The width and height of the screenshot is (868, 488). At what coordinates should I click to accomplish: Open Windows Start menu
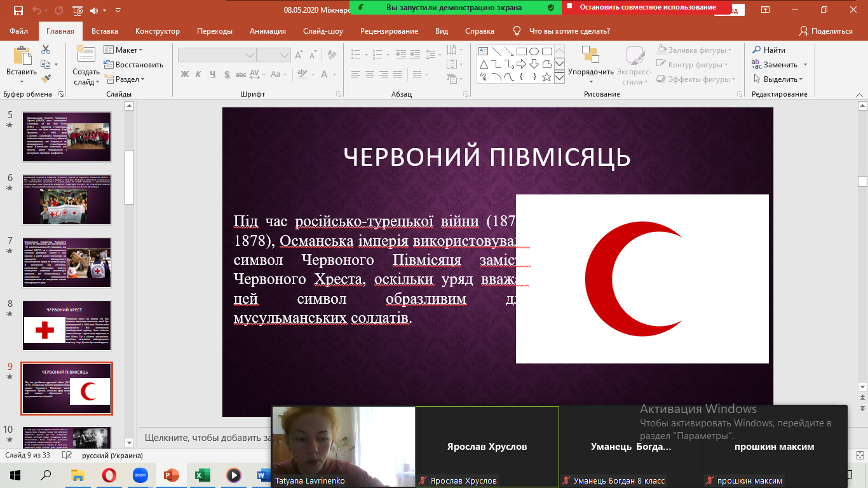[15, 475]
